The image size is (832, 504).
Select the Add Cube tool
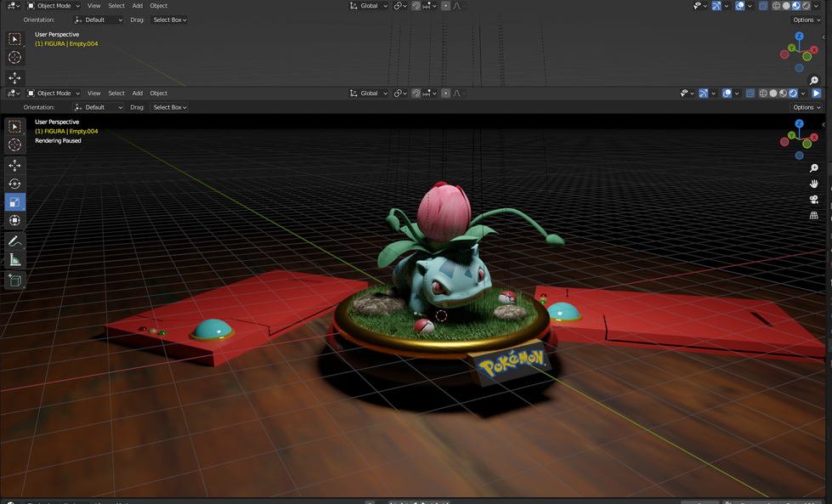click(14, 280)
